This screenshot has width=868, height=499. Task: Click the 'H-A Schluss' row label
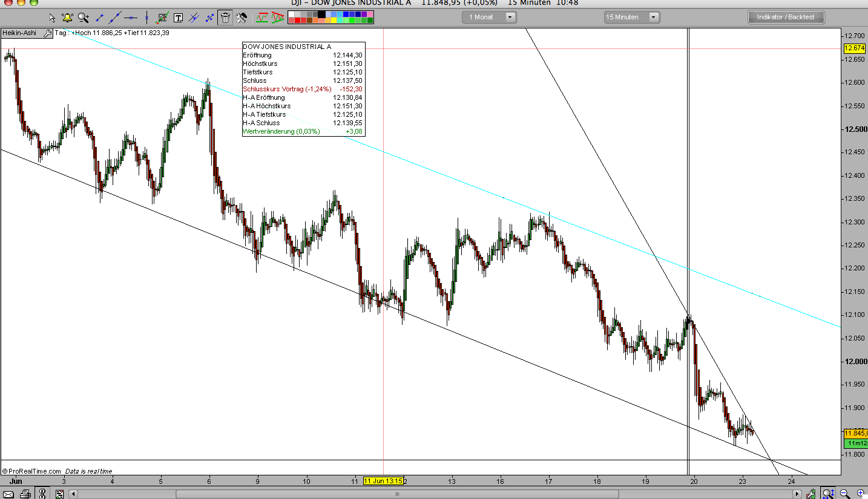(x=261, y=123)
